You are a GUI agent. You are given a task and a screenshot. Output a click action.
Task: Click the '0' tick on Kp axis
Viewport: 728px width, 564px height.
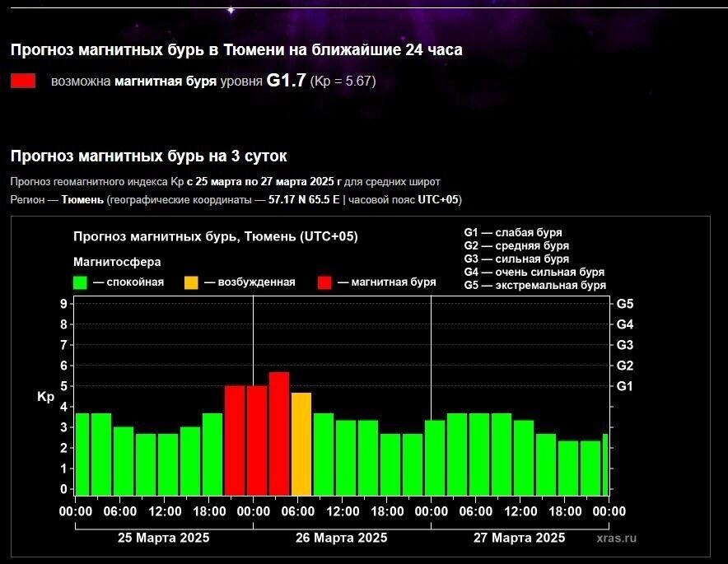[x=63, y=489]
